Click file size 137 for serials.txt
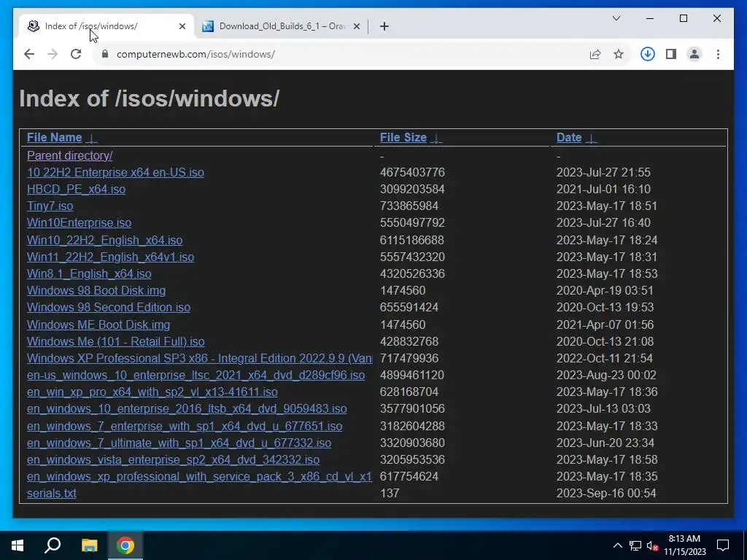 click(390, 494)
